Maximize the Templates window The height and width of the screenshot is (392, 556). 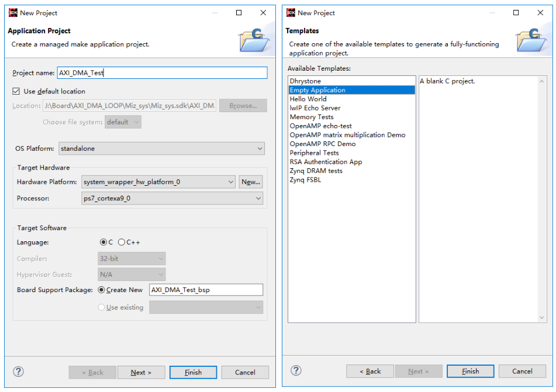(516, 13)
